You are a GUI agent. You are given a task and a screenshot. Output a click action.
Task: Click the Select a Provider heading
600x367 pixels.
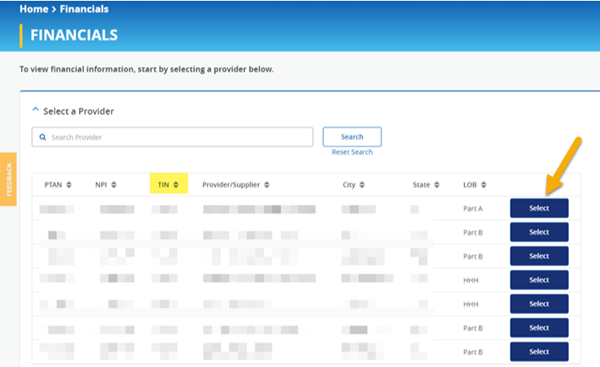[x=78, y=111]
